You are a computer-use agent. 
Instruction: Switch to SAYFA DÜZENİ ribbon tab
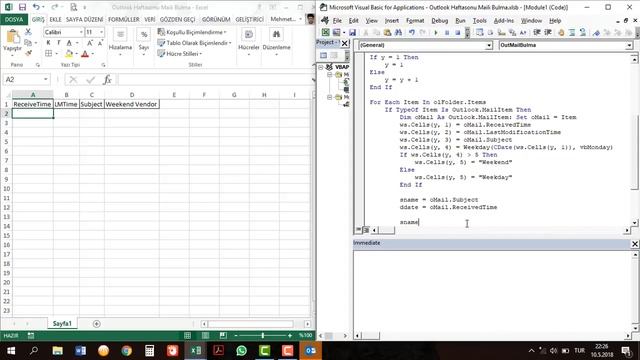[84, 19]
